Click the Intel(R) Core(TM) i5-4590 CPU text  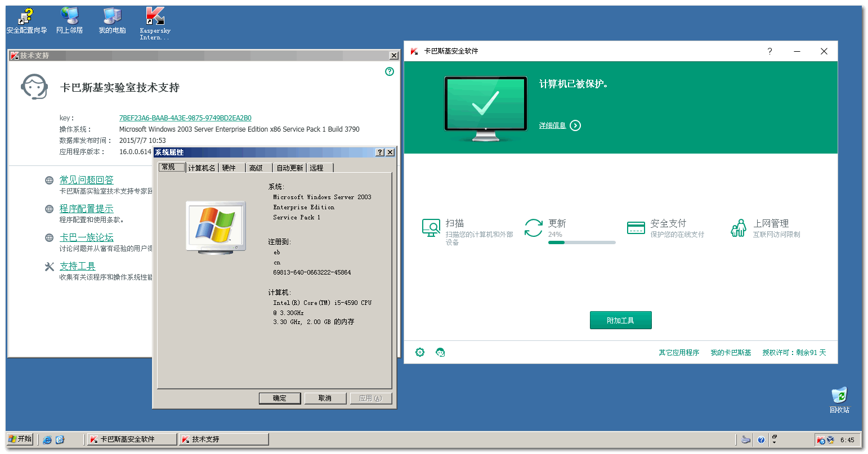pos(323,303)
